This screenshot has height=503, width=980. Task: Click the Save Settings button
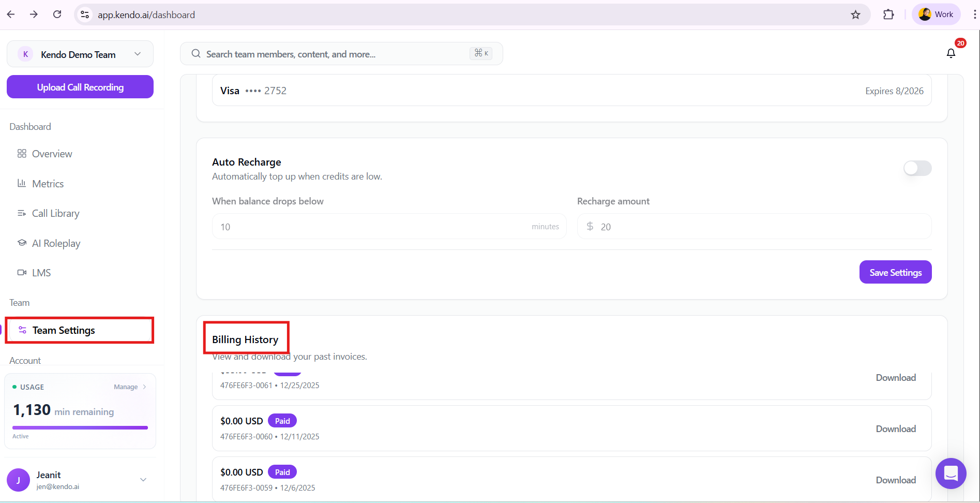coord(895,272)
